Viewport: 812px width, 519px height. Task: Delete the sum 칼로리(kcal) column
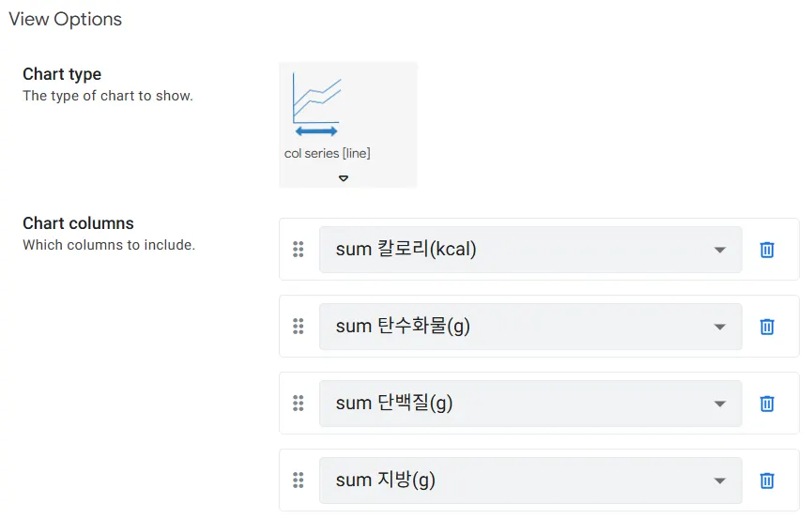pyautogui.click(x=767, y=250)
